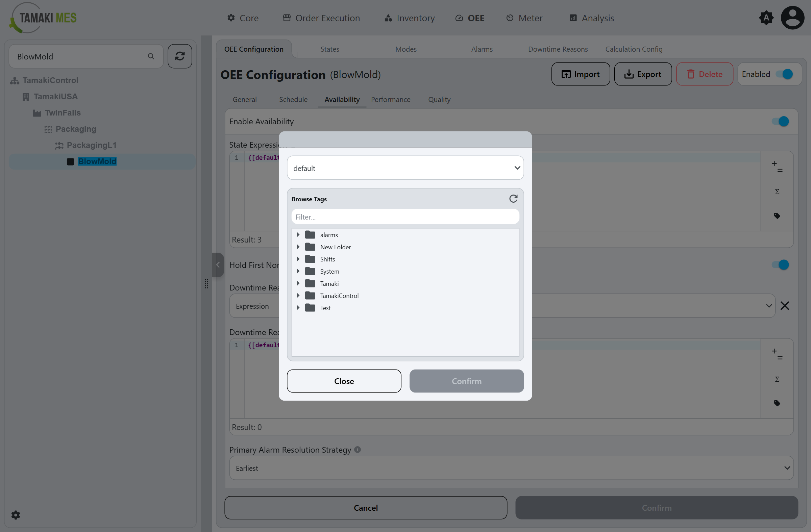Toggle the Hold First Non-Running switch

(780, 264)
